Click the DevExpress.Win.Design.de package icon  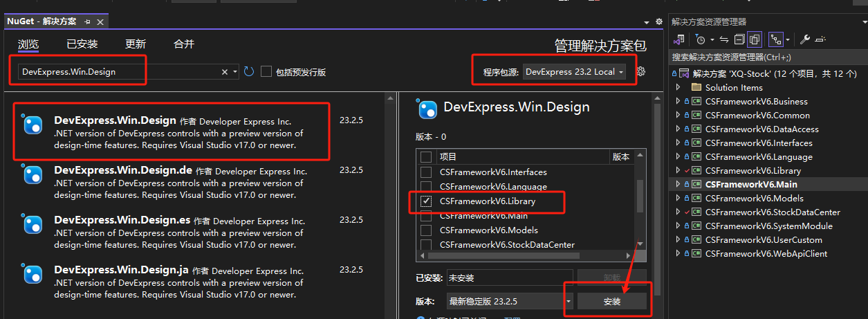tap(33, 175)
